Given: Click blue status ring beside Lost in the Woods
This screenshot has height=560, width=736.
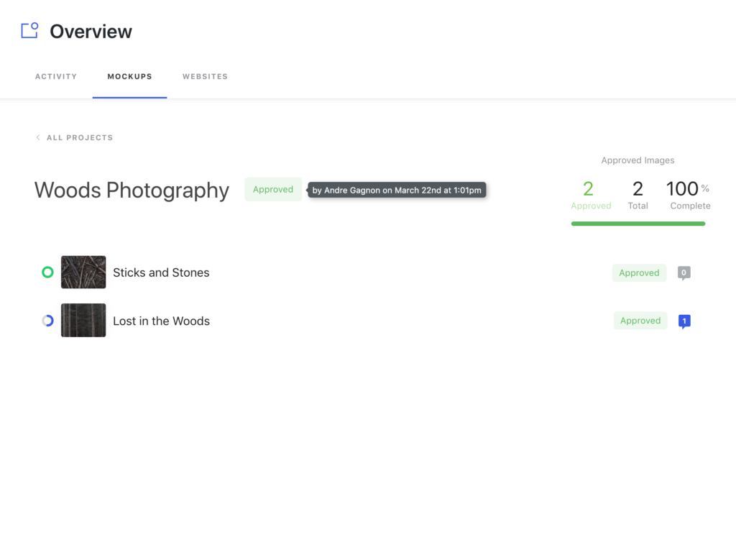Looking at the screenshot, I should tap(47, 321).
